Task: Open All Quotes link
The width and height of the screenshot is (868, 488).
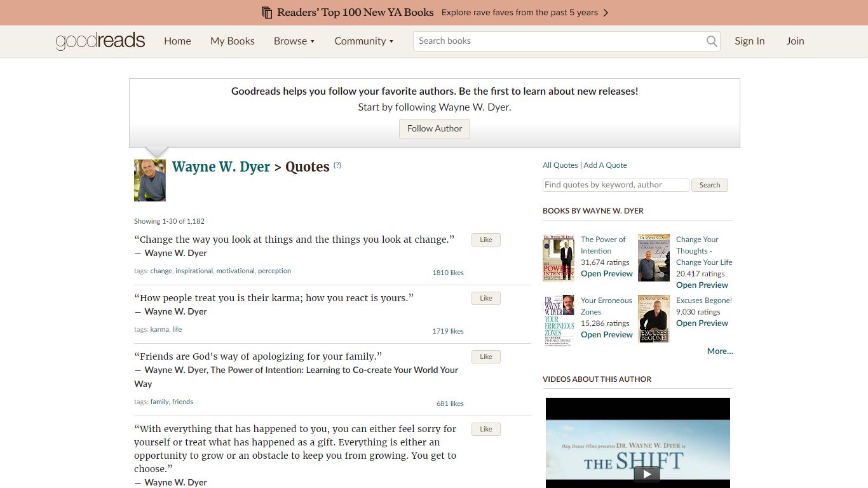Action: (560, 165)
